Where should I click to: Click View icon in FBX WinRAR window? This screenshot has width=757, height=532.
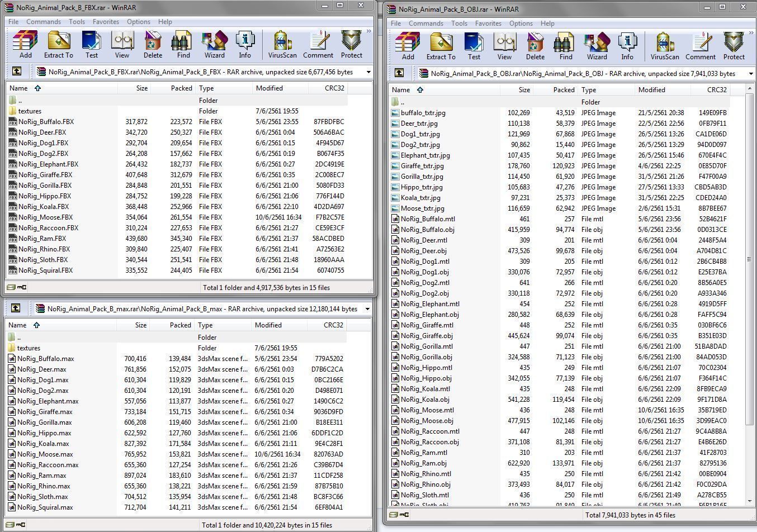[122, 45]
